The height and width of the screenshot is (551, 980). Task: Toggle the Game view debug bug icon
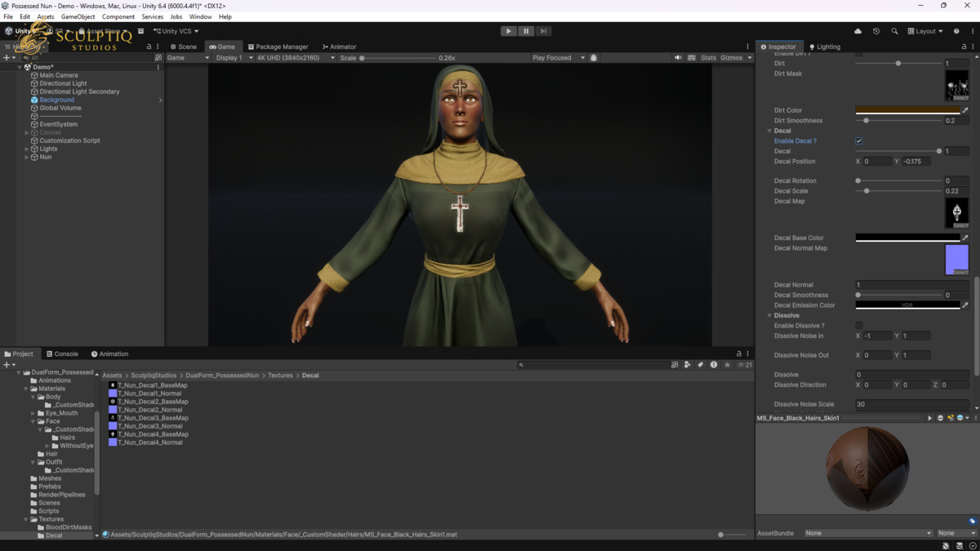[x=594, y=58]
